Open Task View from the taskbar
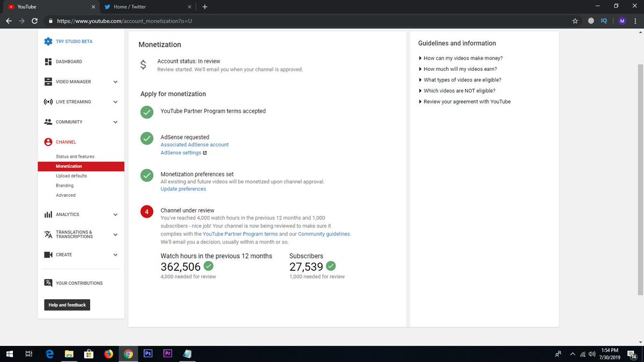644x362 pixels. pyautogui.click(x=29, y=353)
